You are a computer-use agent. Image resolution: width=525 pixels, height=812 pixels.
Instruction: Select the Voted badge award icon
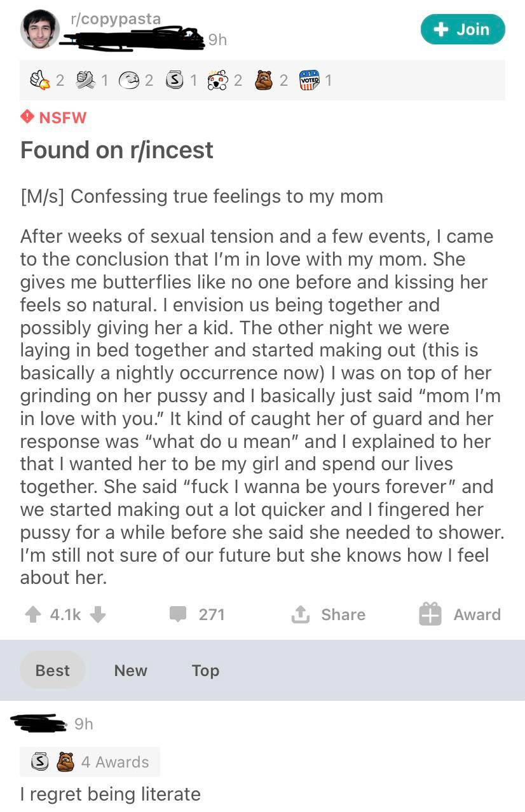(310, 80)
